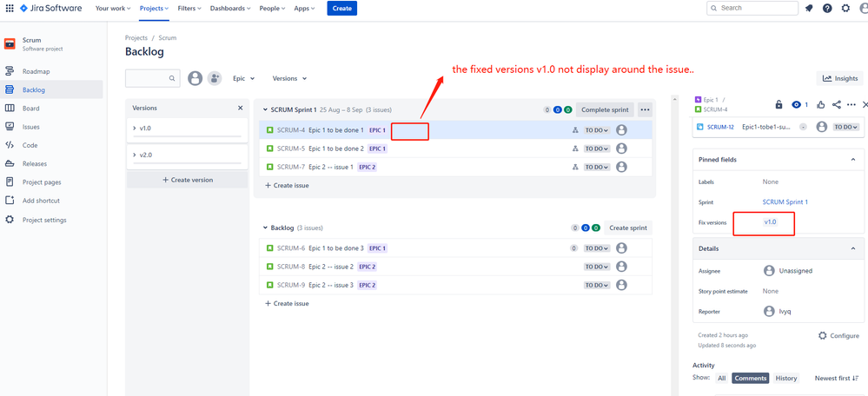Click the blue Create button
This screenshot has width=868, height=396.
[x=342, y=9]
